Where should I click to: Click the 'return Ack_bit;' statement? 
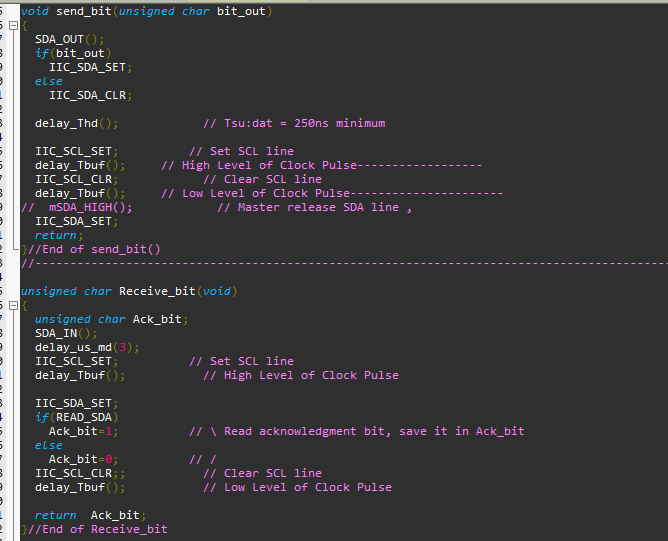click(x=90, y=515)
